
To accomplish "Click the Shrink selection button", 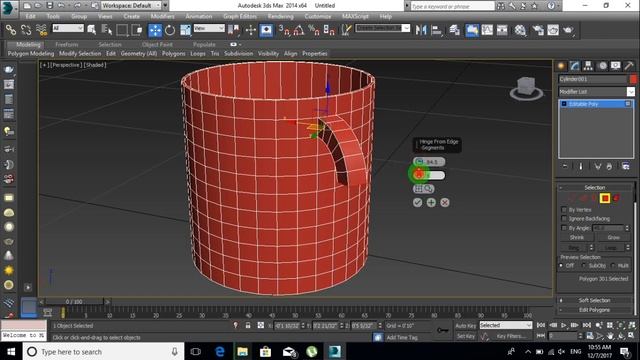I will pyautogui.click(x=577, y=237).
